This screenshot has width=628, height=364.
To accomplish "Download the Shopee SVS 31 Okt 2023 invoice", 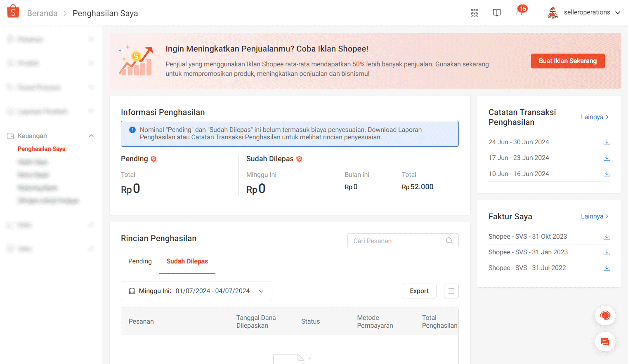I will [607, 237].
